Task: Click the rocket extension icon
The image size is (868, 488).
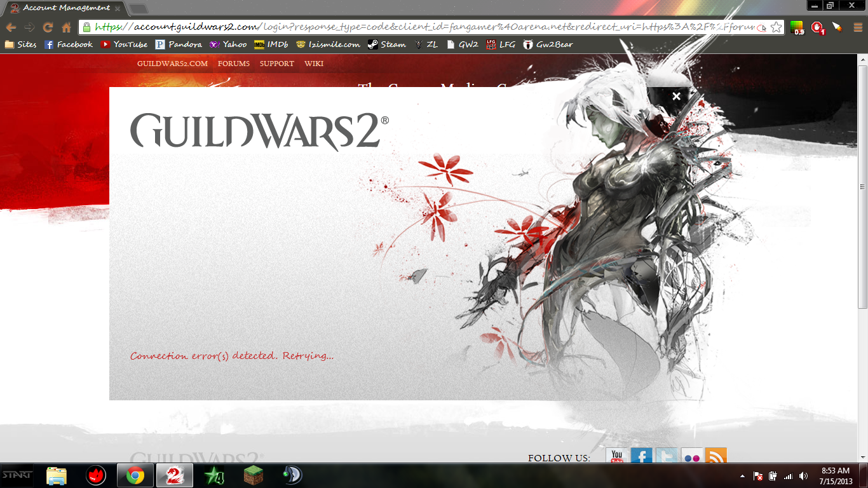Action: pyautogui.click(x=837, y=27)
